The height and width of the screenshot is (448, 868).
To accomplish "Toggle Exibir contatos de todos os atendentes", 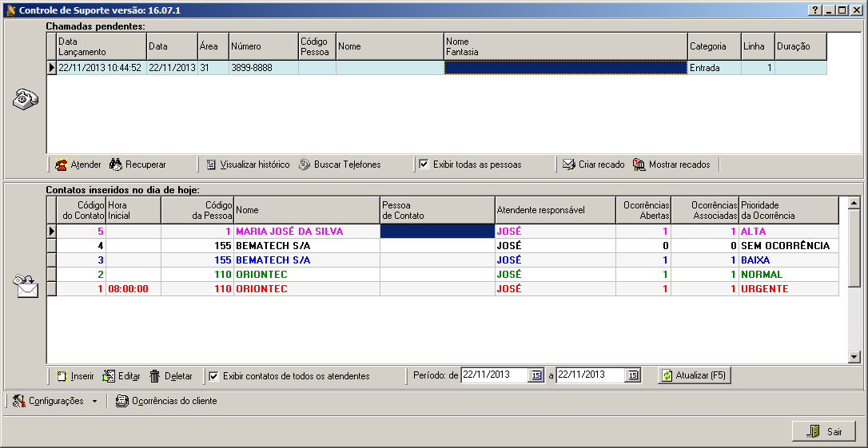I will click(213, 375).
